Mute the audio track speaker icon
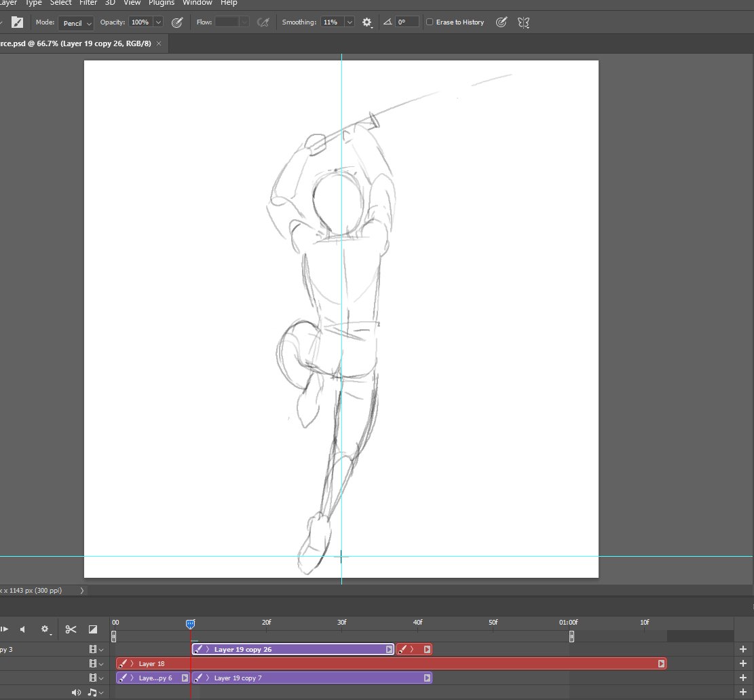This screenshot has width=754, height=700. [76, 693]
